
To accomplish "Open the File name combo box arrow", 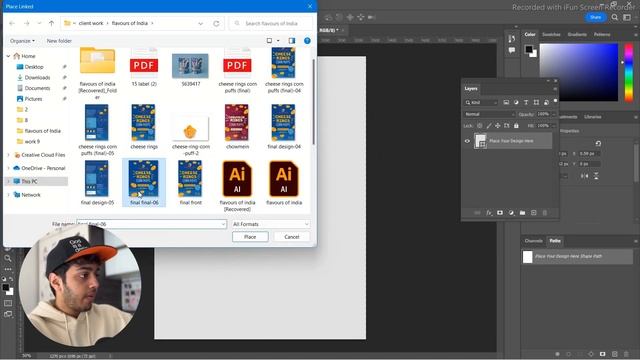I will tap(223, 224).
